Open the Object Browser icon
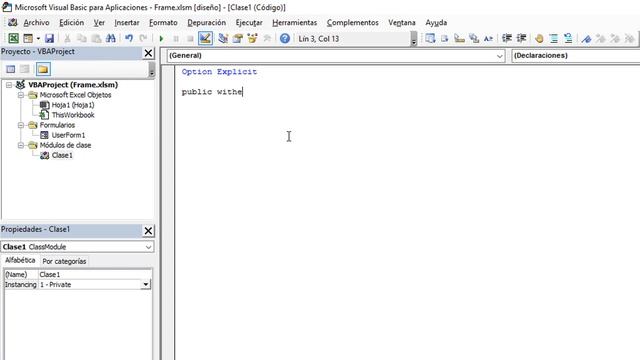 coord(252,38)
